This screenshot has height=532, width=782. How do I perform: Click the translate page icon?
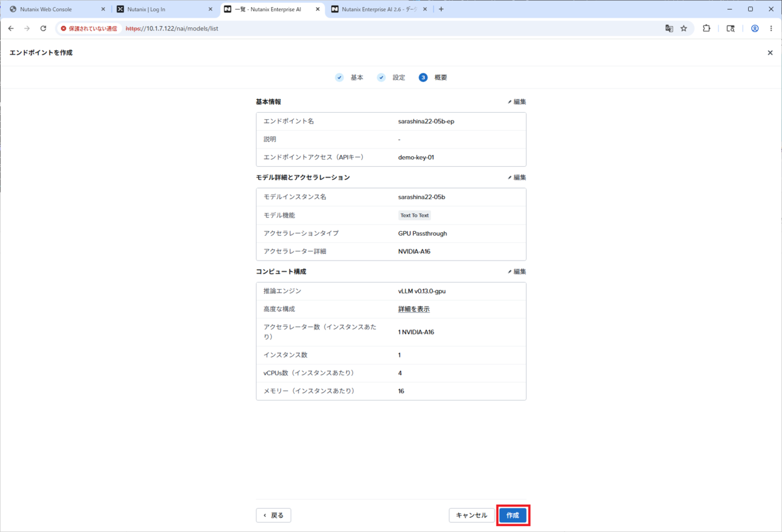[669, 29]
